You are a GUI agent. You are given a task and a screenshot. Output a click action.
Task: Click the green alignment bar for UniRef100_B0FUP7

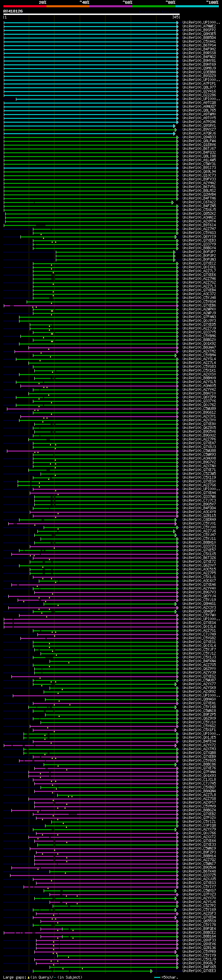pos(116,252)
